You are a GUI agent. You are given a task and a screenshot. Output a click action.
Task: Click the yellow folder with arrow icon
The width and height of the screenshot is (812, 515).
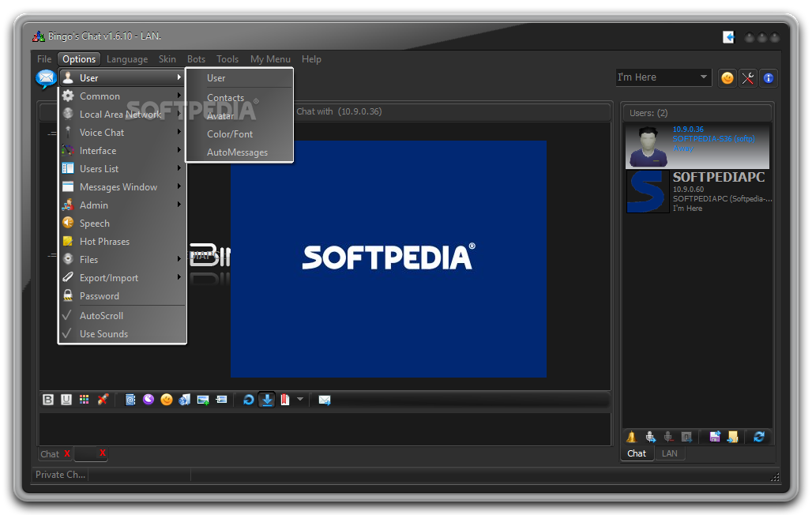coord(733,437)
